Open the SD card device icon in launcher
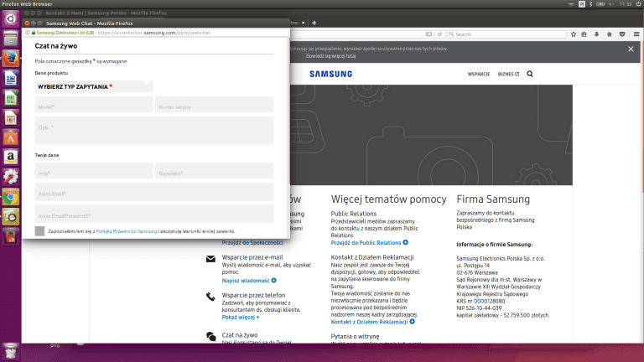Viewport: 644px width, 362px height. click(11, 236)
